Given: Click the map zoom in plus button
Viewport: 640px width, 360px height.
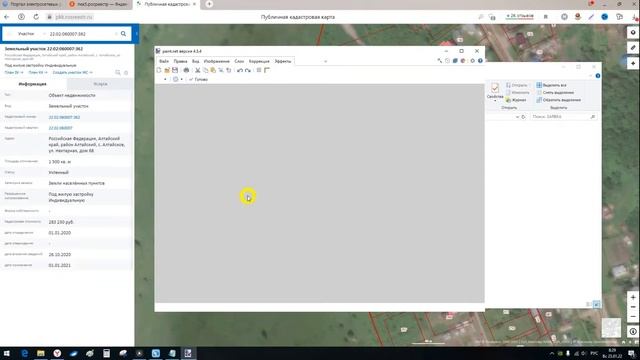Looking at the screenshot, I should pos(633,297).
